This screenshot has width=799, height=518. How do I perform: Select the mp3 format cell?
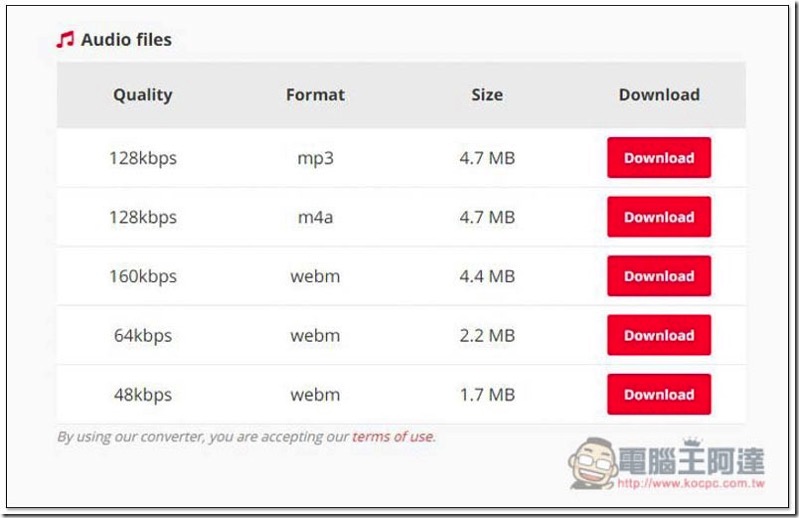(315, 158)
